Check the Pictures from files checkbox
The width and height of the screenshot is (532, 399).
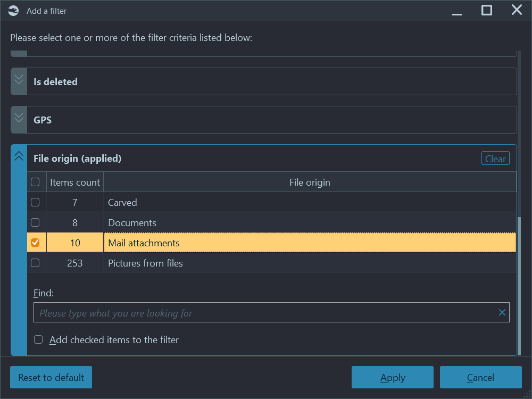tap(35, 263)
